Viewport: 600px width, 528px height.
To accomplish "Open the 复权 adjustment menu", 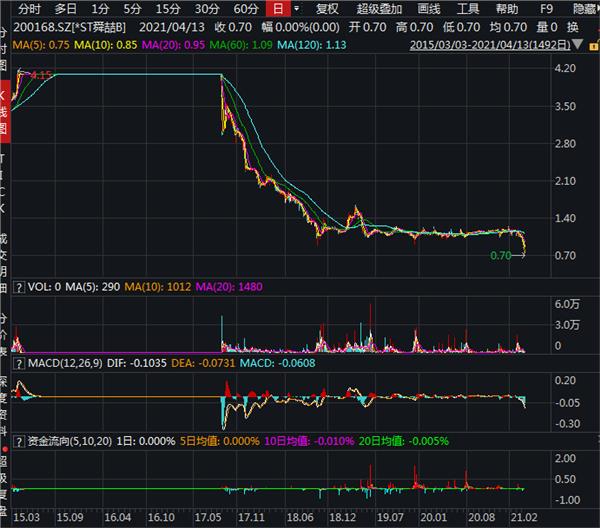I will pos(327,8).
